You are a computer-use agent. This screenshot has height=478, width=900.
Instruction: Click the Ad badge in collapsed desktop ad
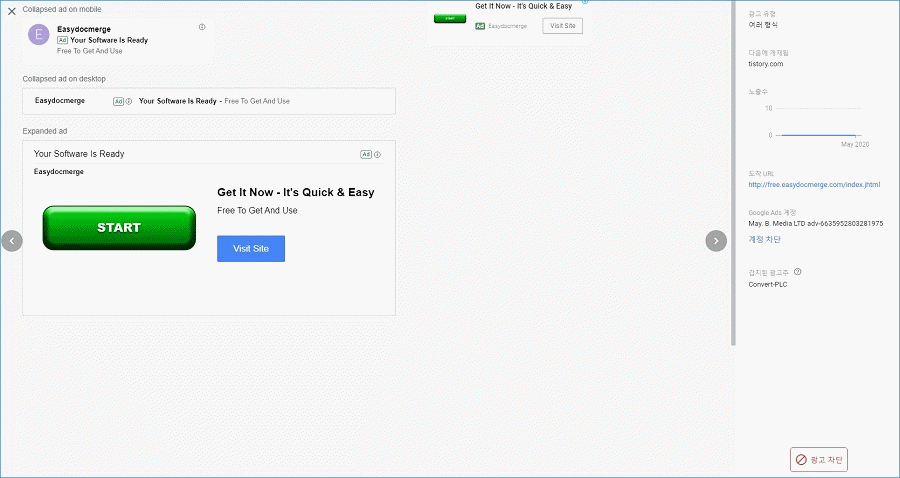(118, 102)
